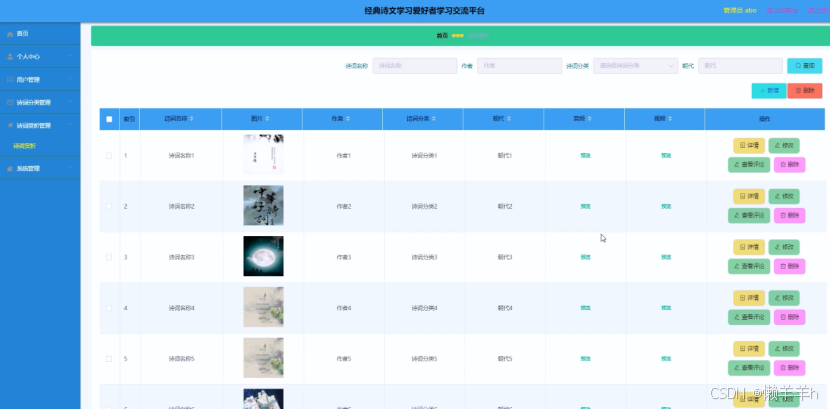Viewport: 831px width, 409px height.
Task: Collapse the 诗词赏析管理 chevron in sidebar
Action: coord(70,126)
